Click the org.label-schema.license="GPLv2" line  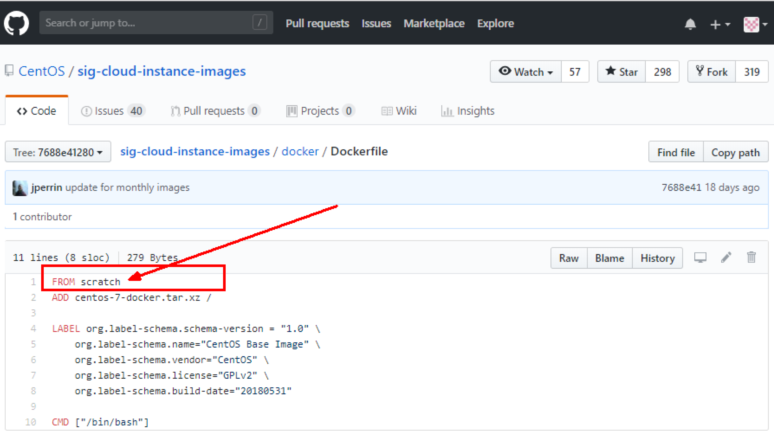point(172,375)
